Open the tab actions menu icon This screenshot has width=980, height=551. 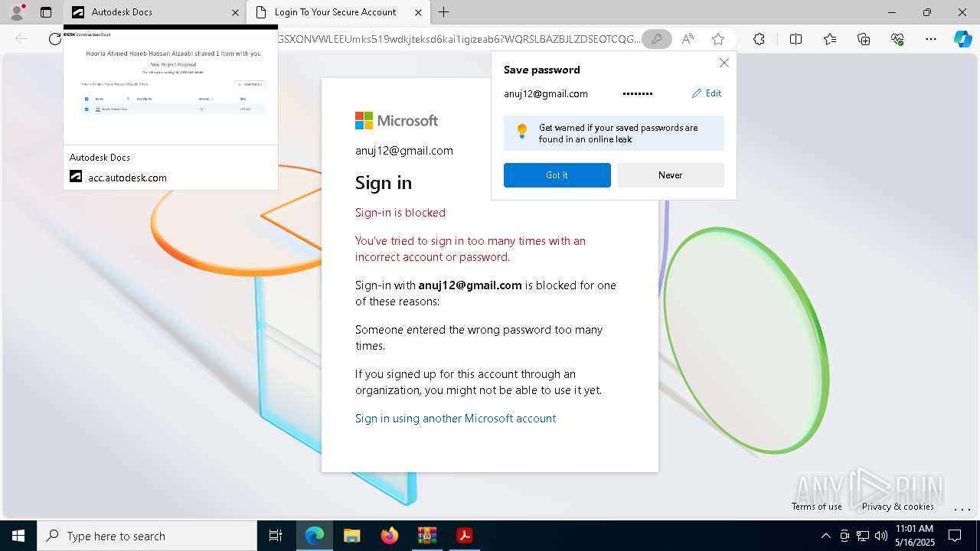point(46,12)
